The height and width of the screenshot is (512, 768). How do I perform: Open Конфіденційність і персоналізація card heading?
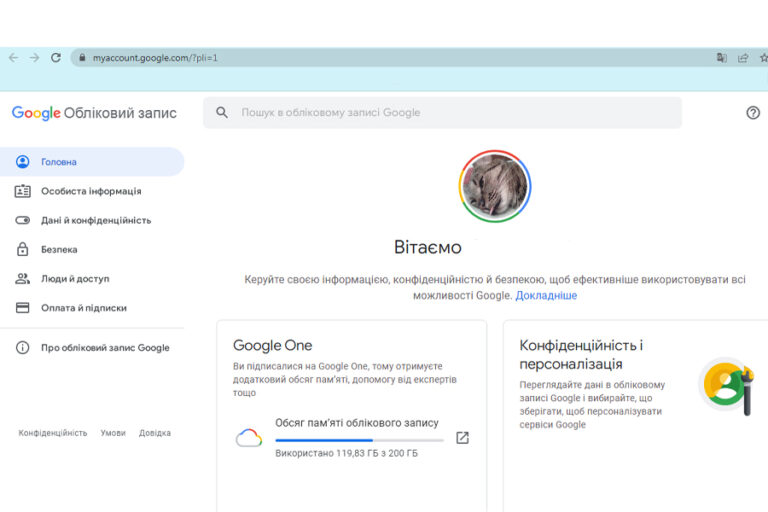pos(581,355)
